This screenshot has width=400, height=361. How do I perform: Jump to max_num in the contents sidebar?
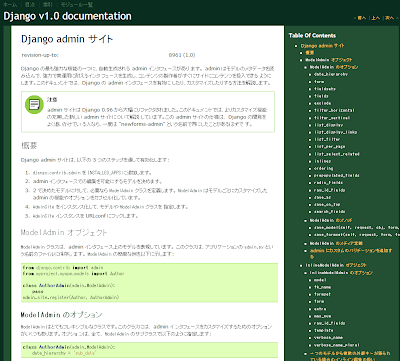pyautogui.click(x=322, y=316)
